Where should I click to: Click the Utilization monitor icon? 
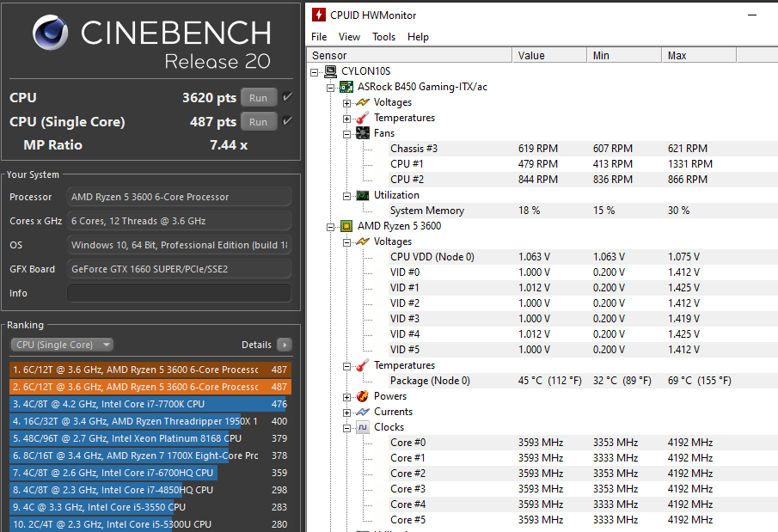pyautogui.click(x=363, y=195)
